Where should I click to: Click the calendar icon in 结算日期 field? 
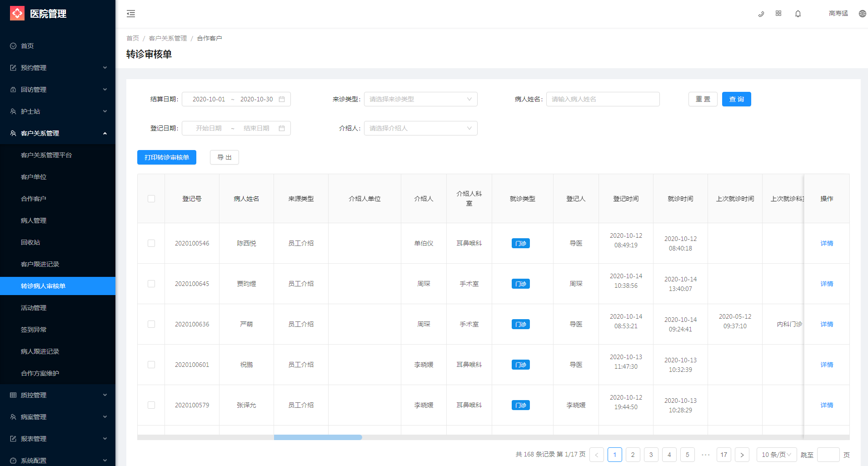point(282,99)
